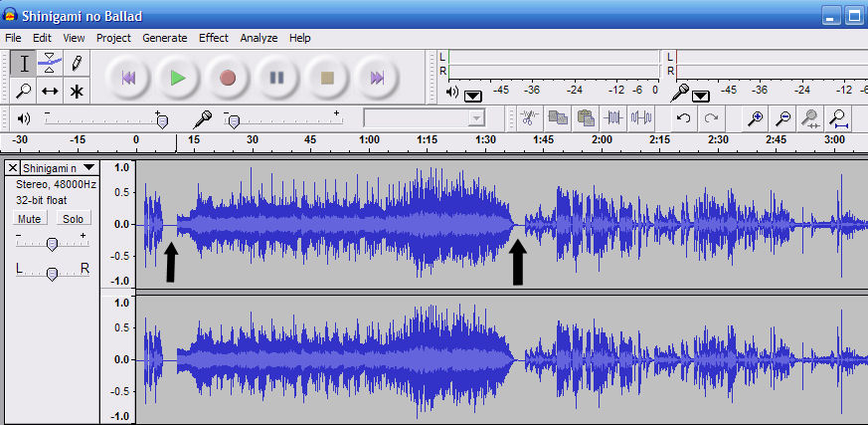Click the recording level meter L bar
The image size is (868, 425).
click(x=772, y=57)
